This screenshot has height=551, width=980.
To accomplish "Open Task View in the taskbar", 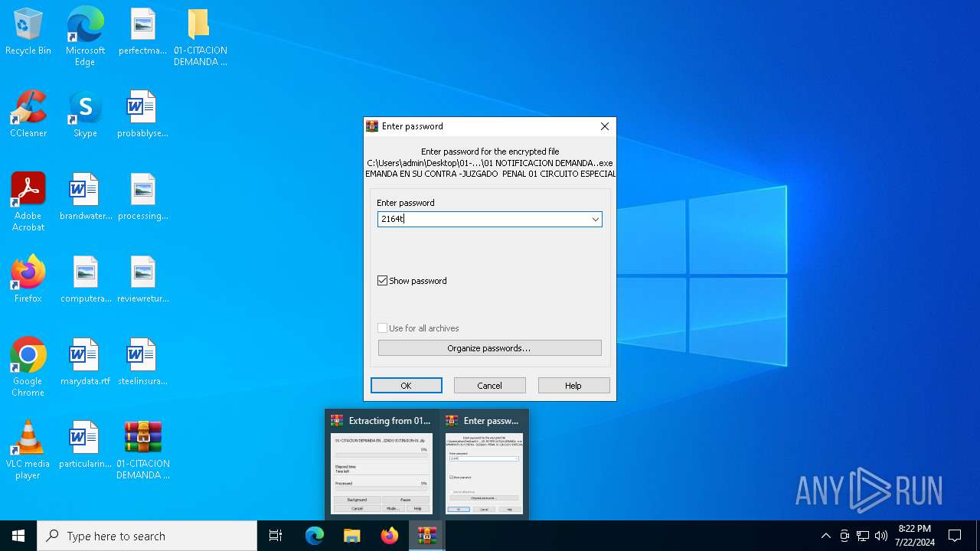I will coord(276,536).
